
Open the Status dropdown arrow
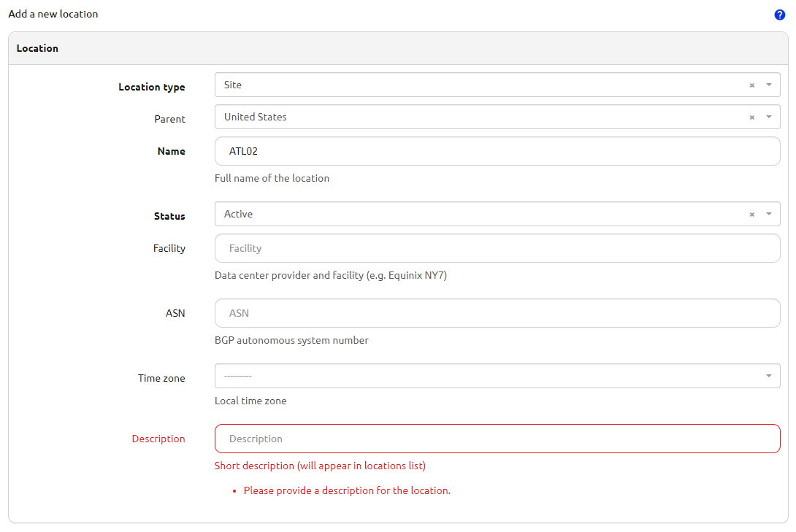tap(768, 215)
